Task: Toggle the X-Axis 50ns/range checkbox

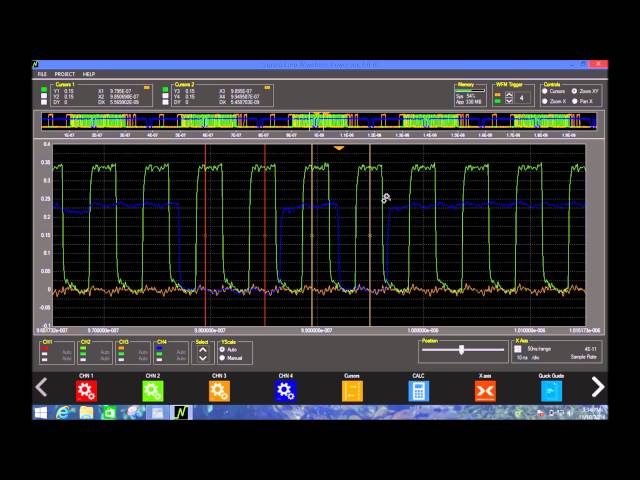Action: (518, 349)
